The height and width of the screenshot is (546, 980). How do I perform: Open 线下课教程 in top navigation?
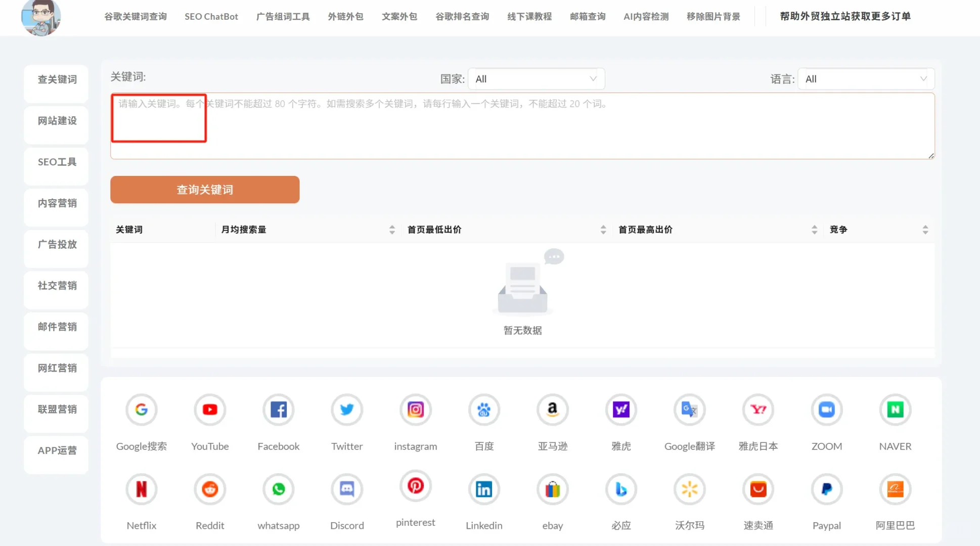coord(529,17)
